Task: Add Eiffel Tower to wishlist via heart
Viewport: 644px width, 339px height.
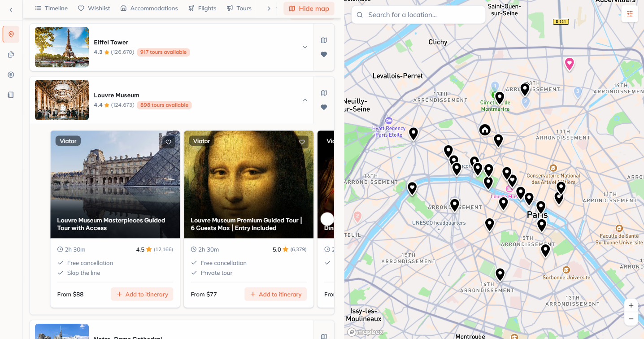Action: [x=324, y=54]
